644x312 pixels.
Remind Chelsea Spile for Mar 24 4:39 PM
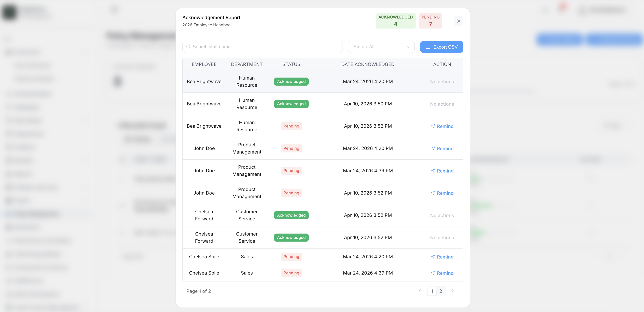tap(442, 273)
